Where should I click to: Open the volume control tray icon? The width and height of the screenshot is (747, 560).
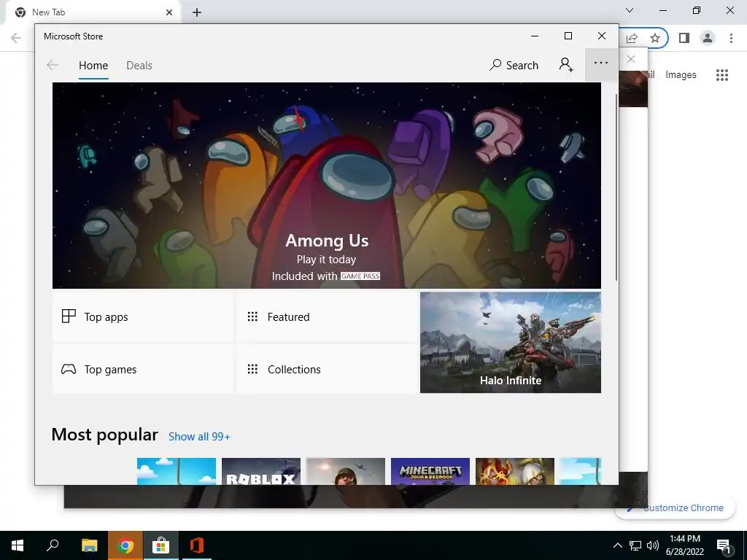[653, 545]
